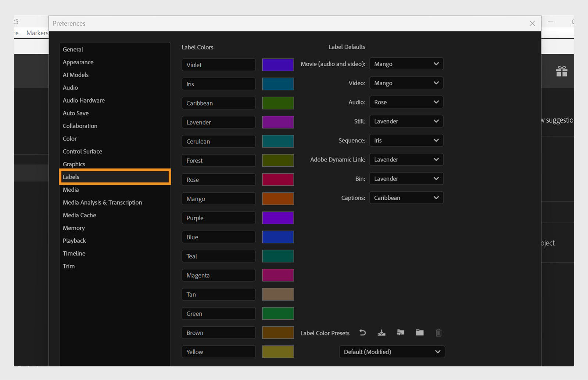Click the Caribbean color swatch

coord(278,103)
